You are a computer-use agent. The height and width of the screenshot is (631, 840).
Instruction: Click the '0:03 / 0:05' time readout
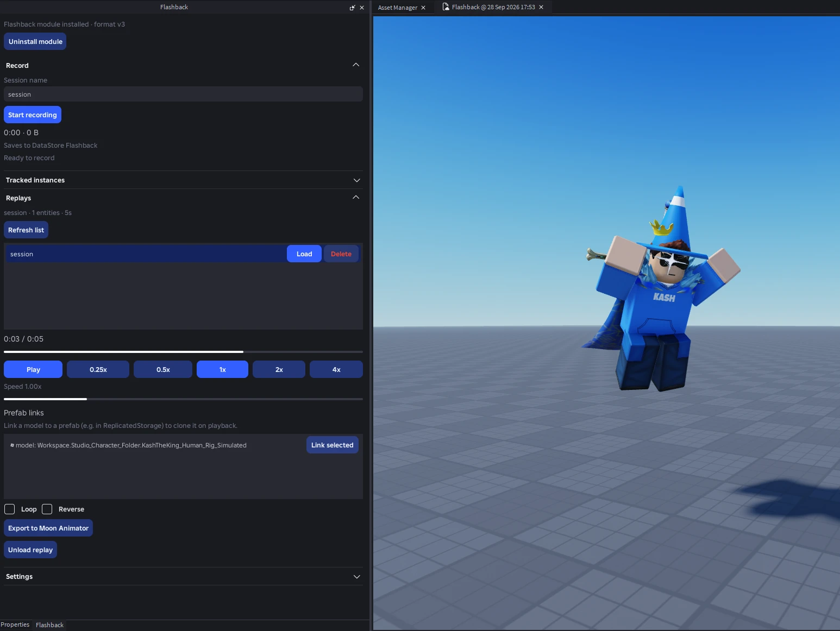[24, 339]
